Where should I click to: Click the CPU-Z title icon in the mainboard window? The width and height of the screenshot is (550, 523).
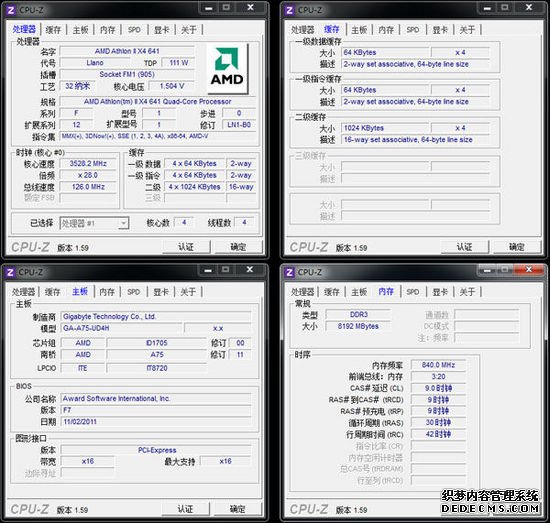pos(10,273)
